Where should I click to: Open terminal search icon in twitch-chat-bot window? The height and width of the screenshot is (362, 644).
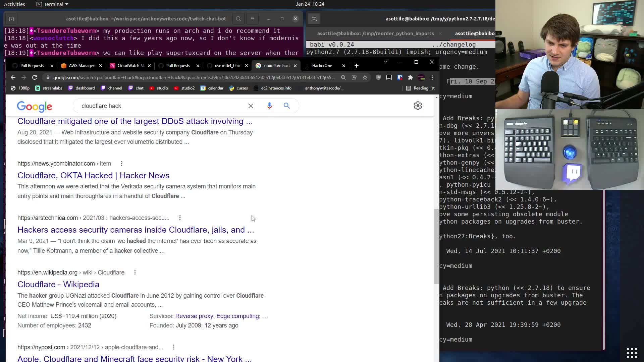click(x=238, y=19)
